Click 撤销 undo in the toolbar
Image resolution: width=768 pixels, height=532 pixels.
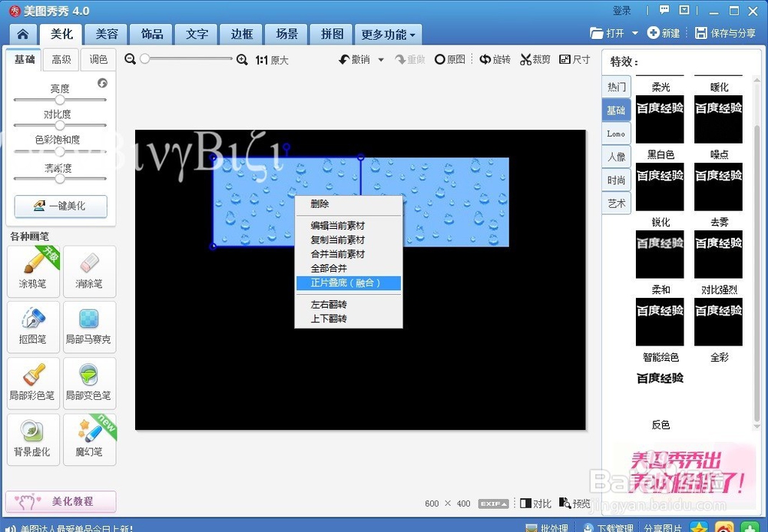tap(355, 60)
